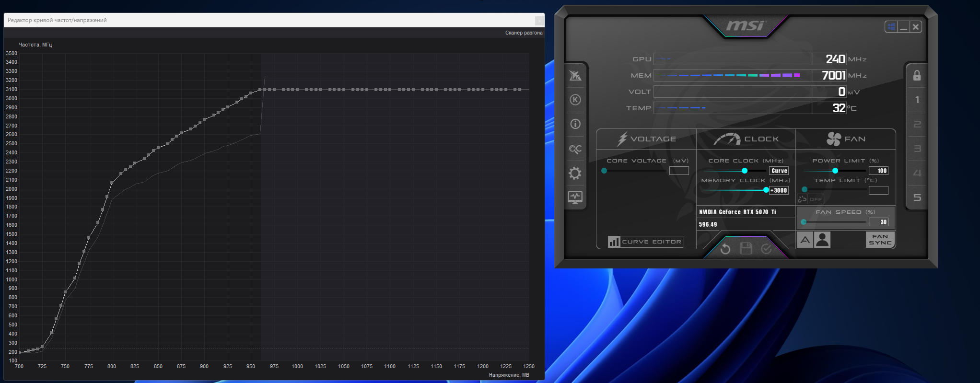Save settings with the floppy disk icon
The height and width of the screenshot is (383, 980).
746,248
